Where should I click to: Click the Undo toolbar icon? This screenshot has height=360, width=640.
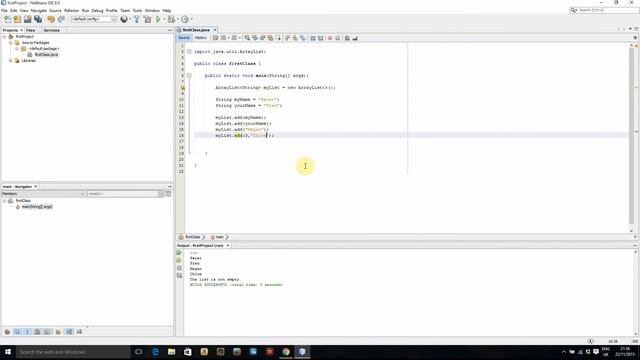[51, 19]
